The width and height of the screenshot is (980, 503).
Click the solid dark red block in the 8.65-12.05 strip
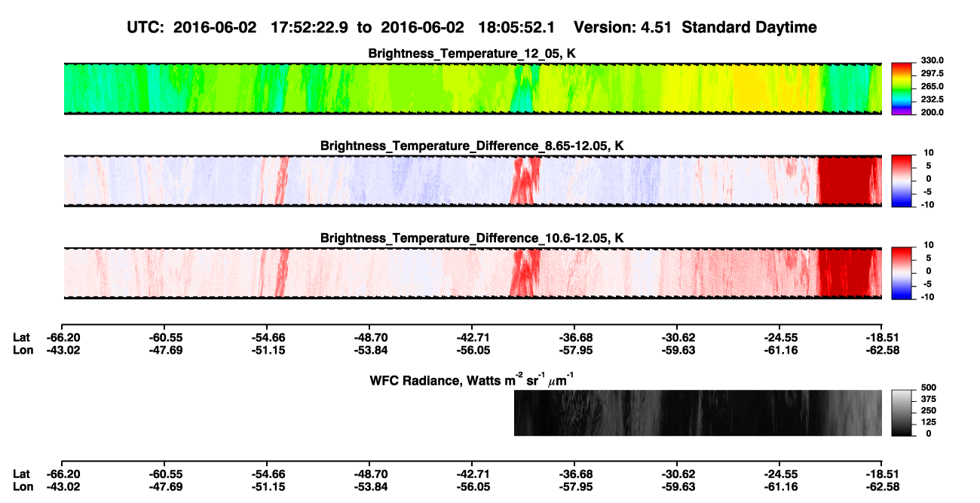pos(846,181)
